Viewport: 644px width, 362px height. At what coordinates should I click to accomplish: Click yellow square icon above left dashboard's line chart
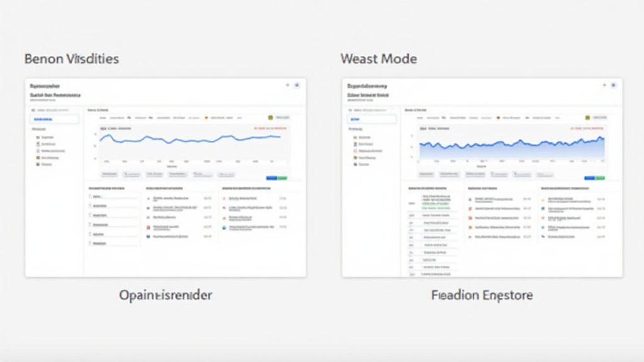click(271, 118)
